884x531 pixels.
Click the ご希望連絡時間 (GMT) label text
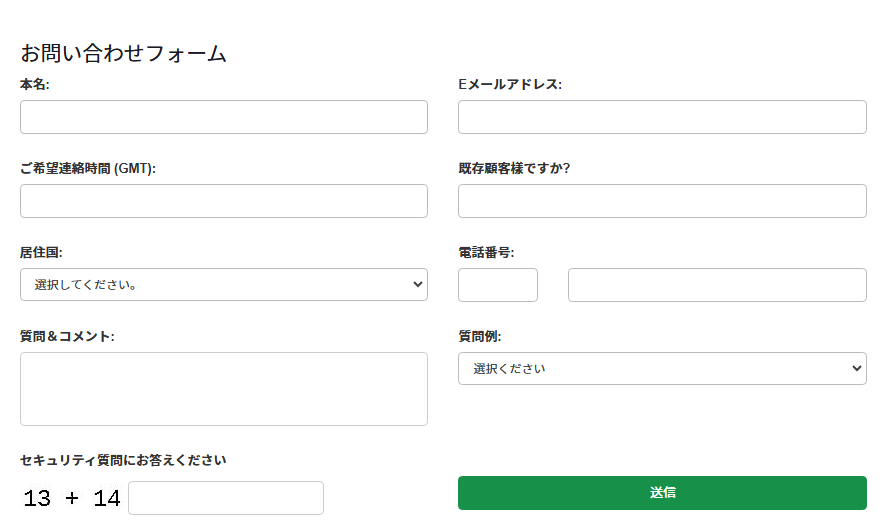88,169
